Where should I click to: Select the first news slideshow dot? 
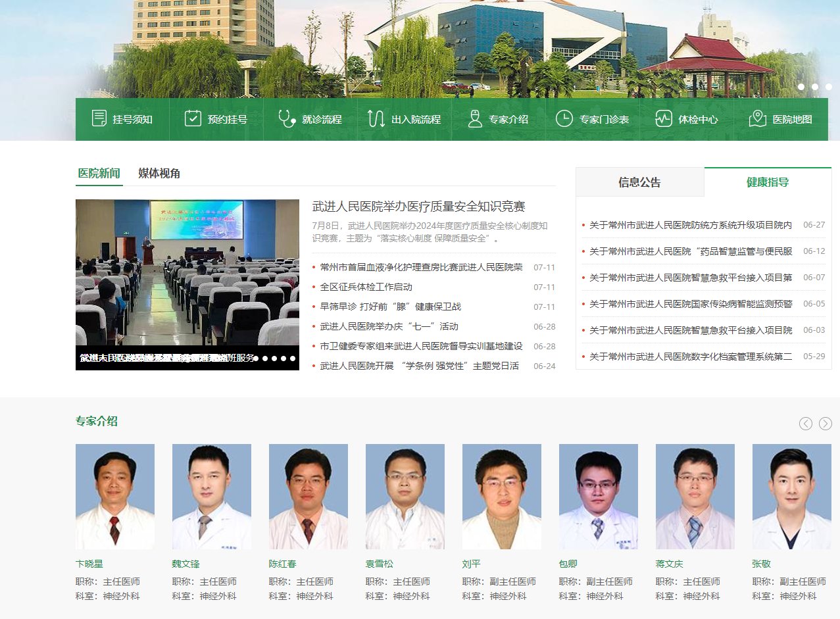pyautogui.click(x=256, y=359)
